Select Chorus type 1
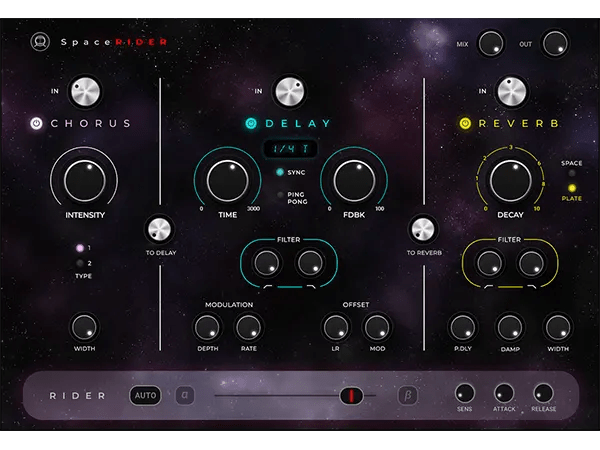Screen dimensions: 600x450 [80, 248]
